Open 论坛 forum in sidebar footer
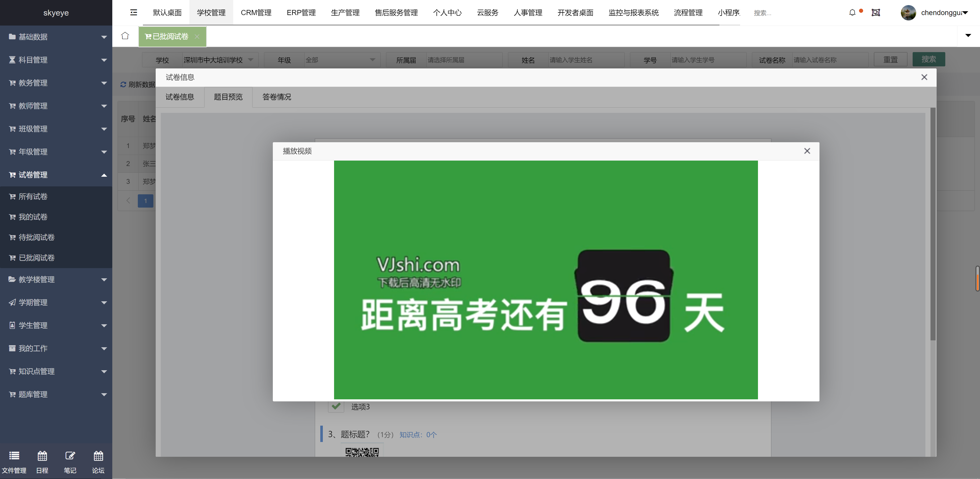This screenshot has height=479, width=980. point(98,462)
